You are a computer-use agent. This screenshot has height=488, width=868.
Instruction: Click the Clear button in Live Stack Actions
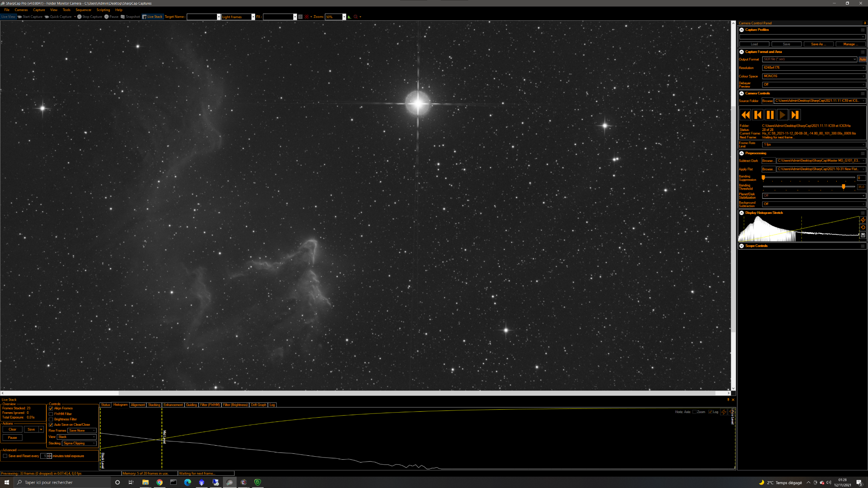click(x=12, y=429)
